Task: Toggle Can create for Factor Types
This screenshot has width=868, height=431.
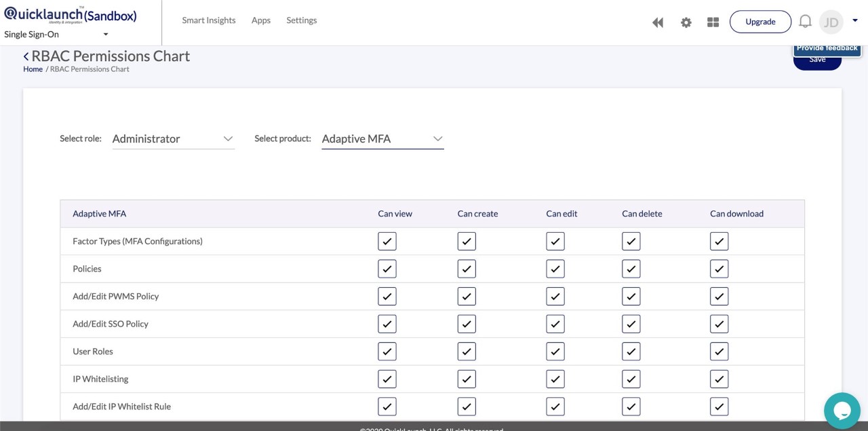Action: click(467, 241)
